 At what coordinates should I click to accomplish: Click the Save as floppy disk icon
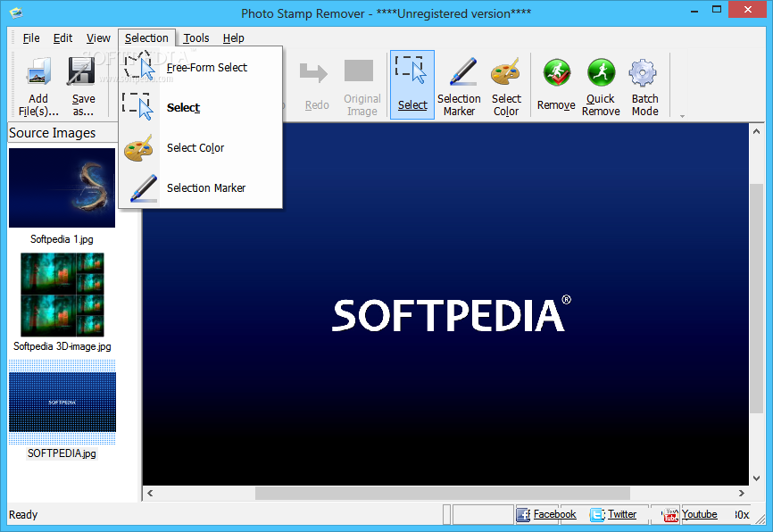pyautogui.click(x=81, y=72)
